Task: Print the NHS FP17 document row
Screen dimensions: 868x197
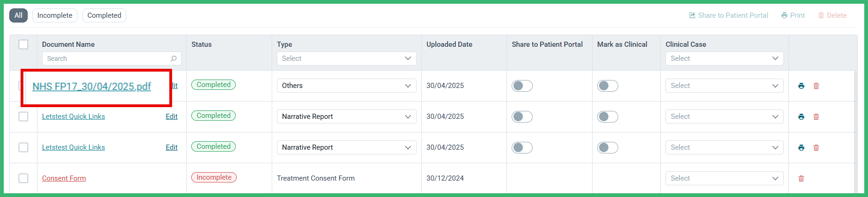Action: (x=801, y=86)
